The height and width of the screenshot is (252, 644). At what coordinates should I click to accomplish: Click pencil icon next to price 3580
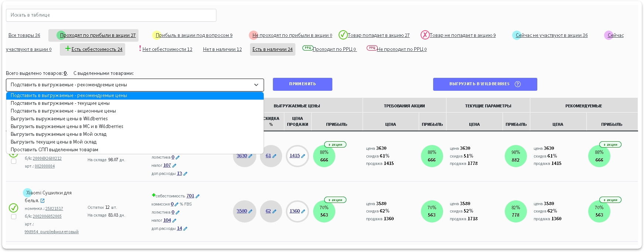pos(250,211)
